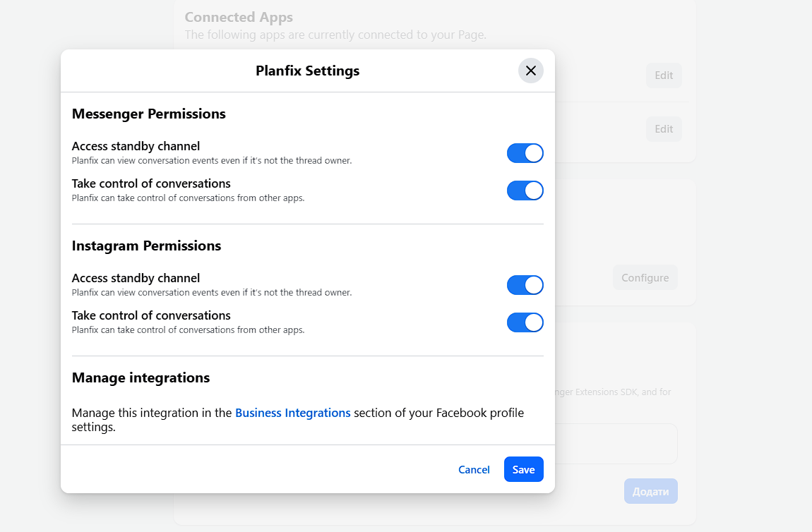Select the Messenger Permissions heading

(x=148, y=114)
